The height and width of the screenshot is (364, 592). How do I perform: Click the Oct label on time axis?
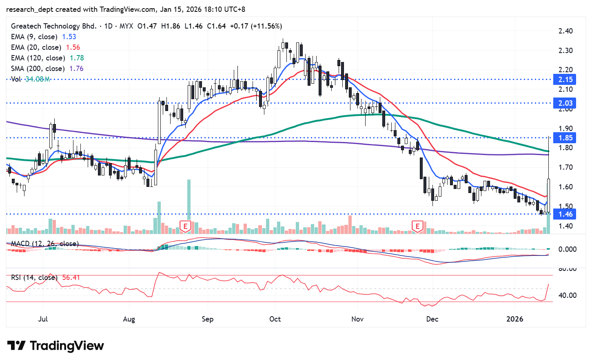(x=275, y=319)
